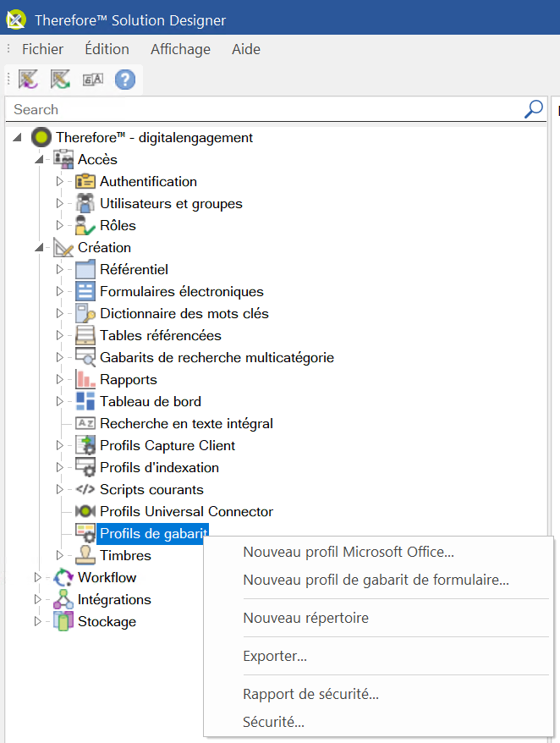Expand the Stockage node
Viewport: 560px width, 743px height.
coord(38,621)
